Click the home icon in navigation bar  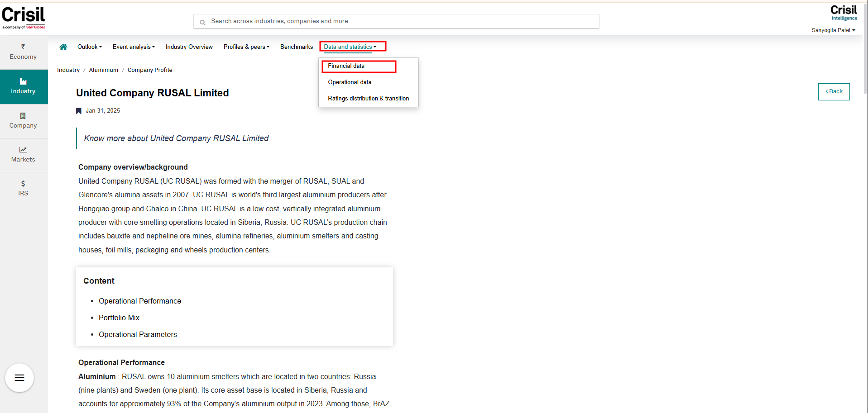pyautogui.click(x=63, y=47)
